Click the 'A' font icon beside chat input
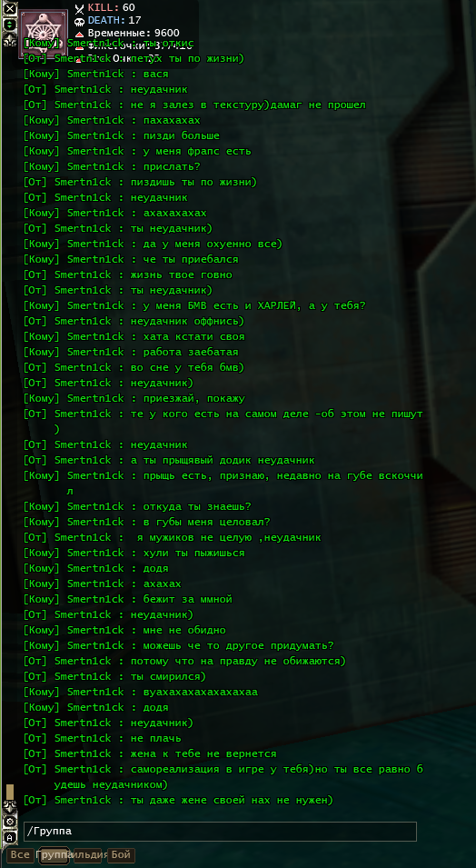 pos(10,838)
